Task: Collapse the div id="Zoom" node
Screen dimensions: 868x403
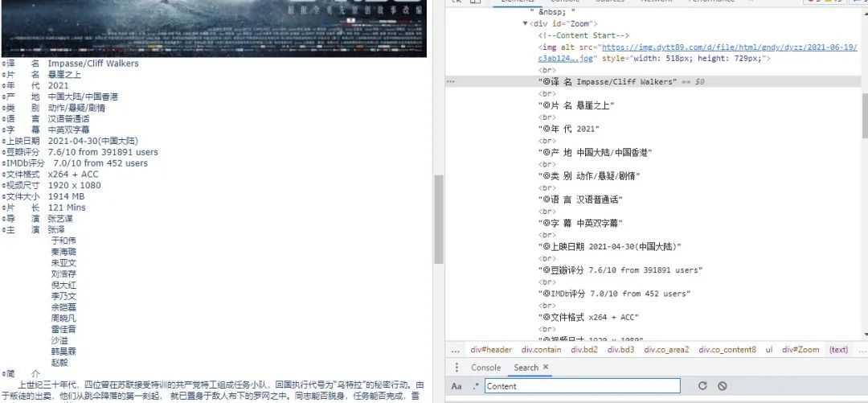Action: (x=526, y=23)
